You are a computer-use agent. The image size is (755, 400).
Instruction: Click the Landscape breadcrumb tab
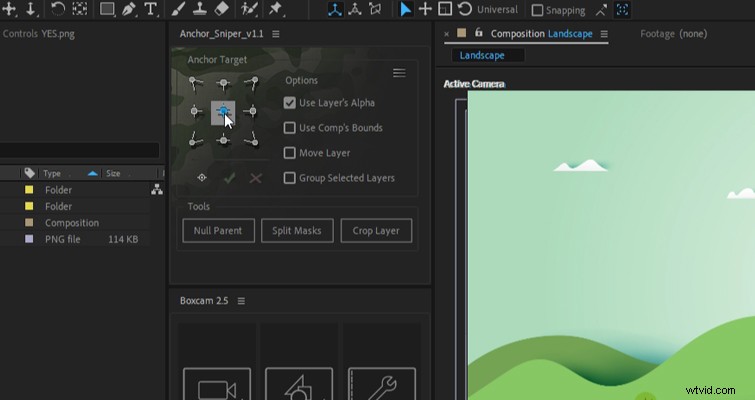pyautogui.click(x=482, y=55)
